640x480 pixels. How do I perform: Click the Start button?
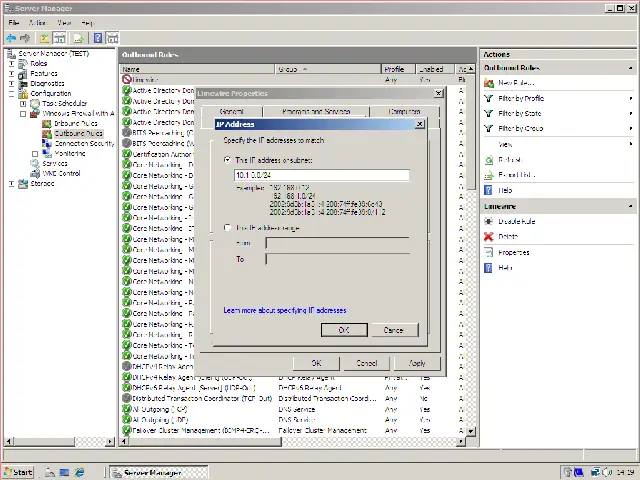pos(19,472)
